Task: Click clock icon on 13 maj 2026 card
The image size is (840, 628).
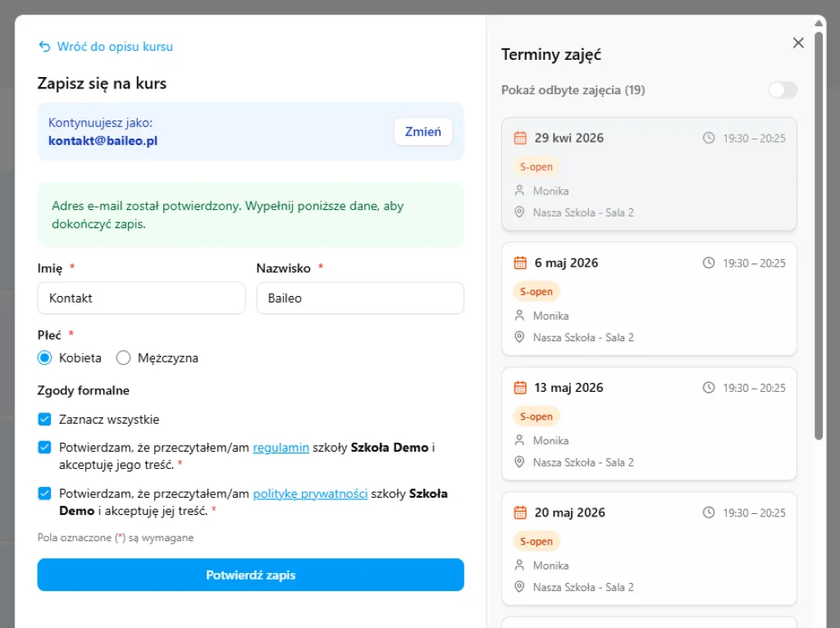Action: pyautogui.click(x=709, y=387)
